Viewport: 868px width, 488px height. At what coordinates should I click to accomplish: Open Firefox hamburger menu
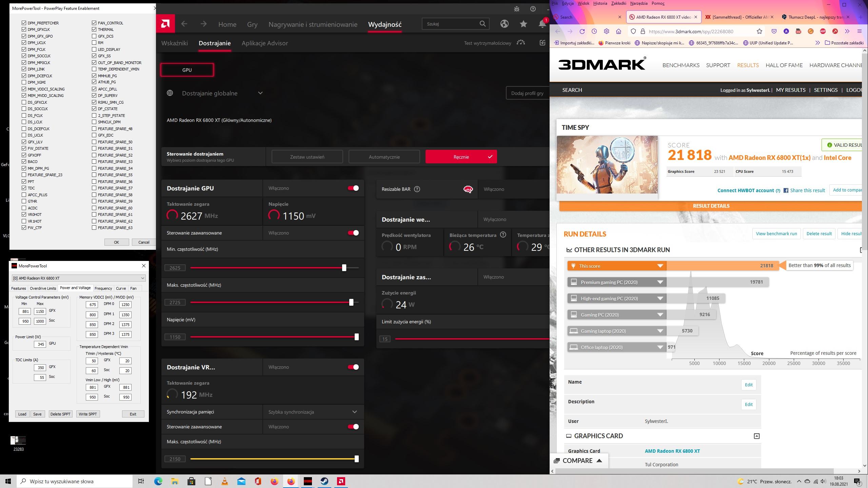coord(859,32)
